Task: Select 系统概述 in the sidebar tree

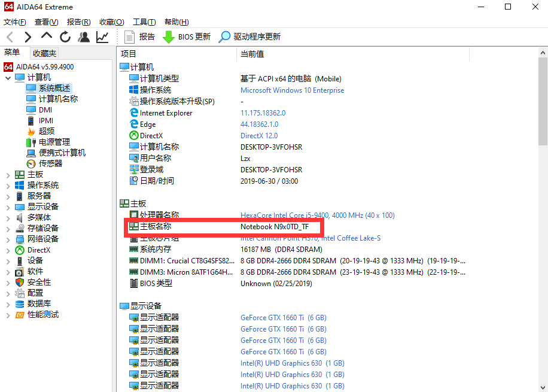Action: (54, 88)
